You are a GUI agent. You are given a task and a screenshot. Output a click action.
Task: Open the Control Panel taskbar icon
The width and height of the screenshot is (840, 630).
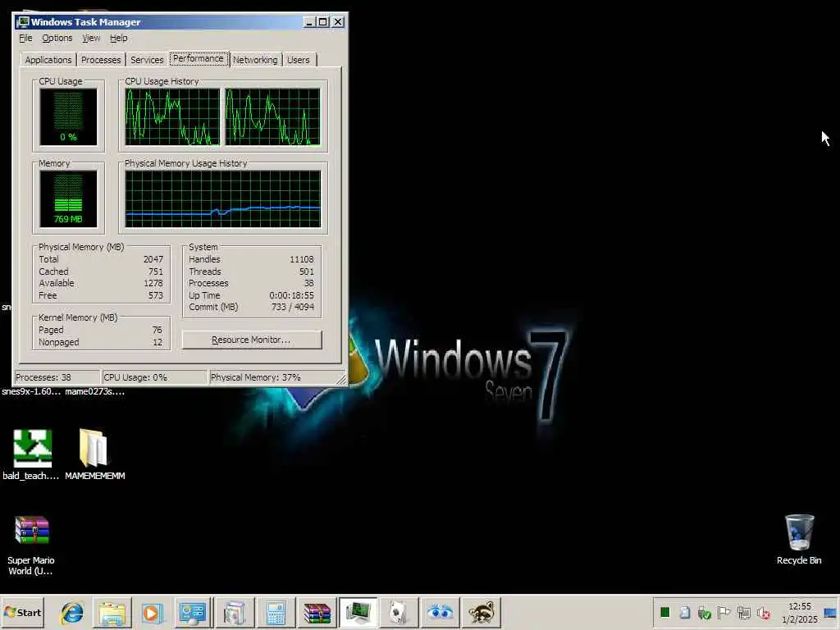tap(193, 613)
